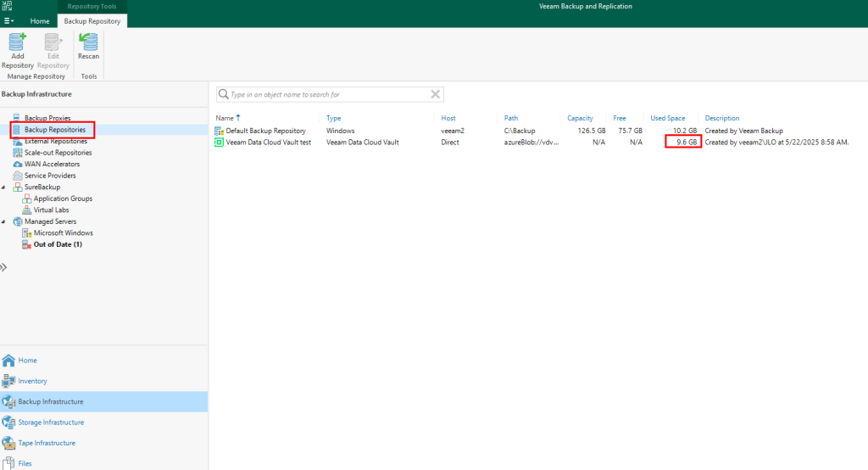Click the Edit Repository ribbon icon
The height and width of the screenshot is (470, 868).
[53, 42]
